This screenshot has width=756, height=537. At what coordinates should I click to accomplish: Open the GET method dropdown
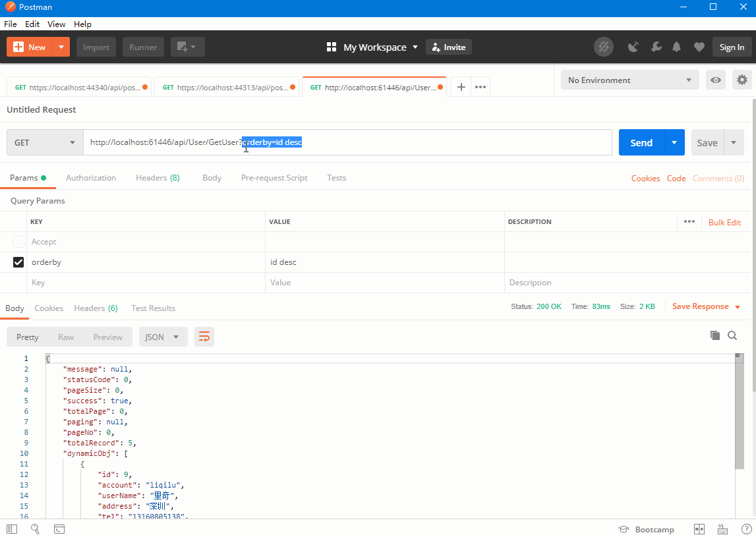tap(44, 142)
